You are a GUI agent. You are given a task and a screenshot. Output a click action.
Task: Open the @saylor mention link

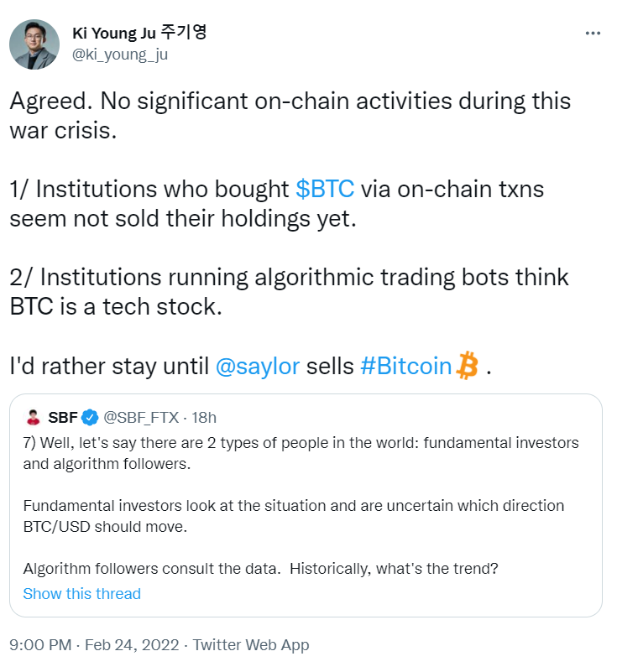click(x=257, y=367)
